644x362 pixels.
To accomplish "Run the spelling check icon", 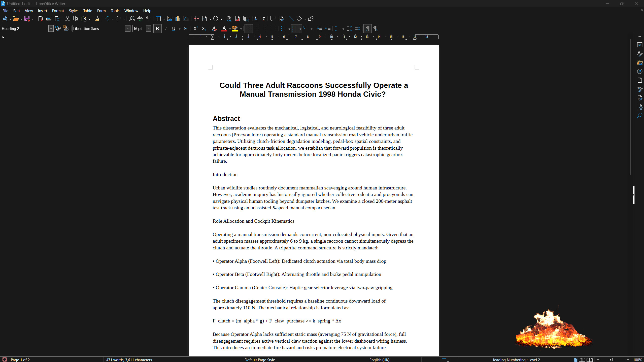I will click(140, 19).
